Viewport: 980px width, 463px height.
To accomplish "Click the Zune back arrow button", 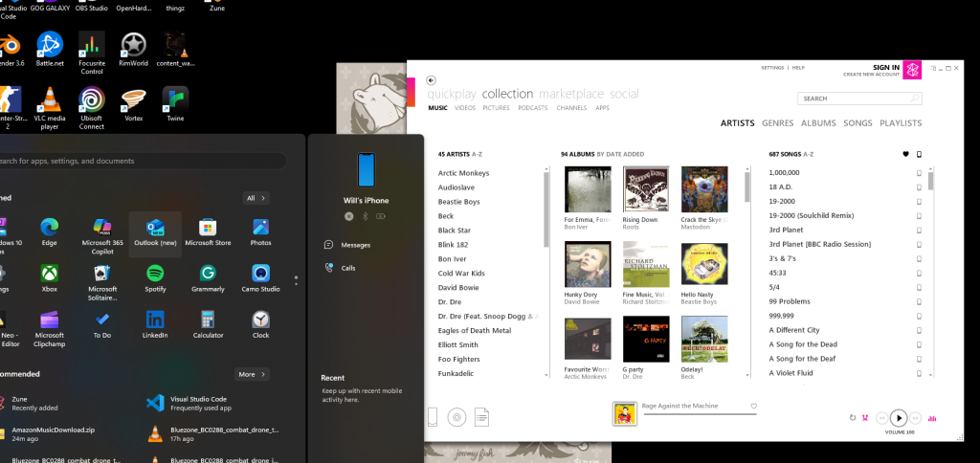I will tap(431, 80).
